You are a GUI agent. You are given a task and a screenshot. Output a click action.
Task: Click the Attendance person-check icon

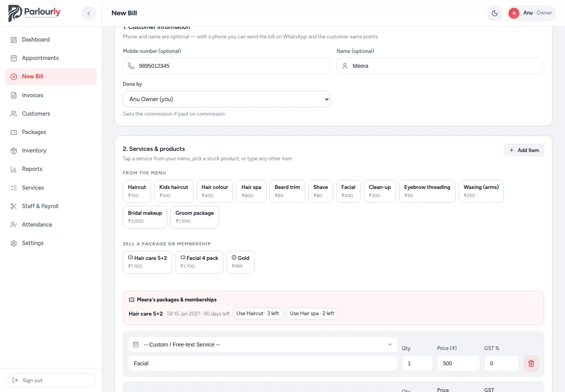(x=14, y=225)
